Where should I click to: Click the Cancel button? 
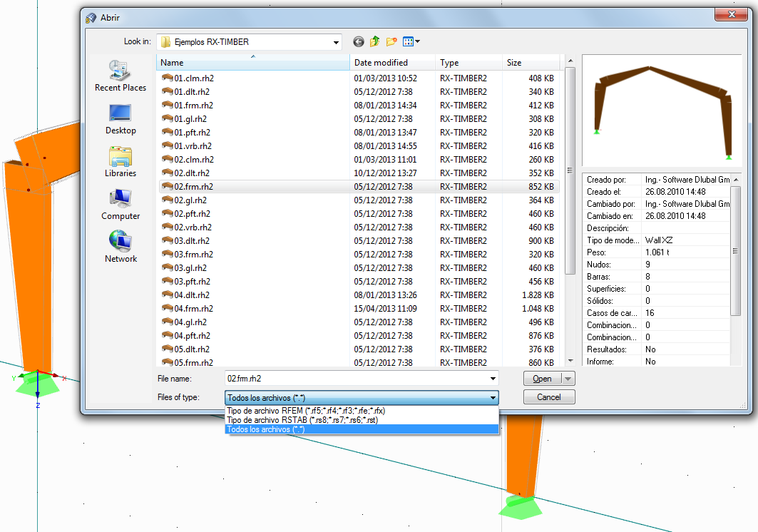548,397
